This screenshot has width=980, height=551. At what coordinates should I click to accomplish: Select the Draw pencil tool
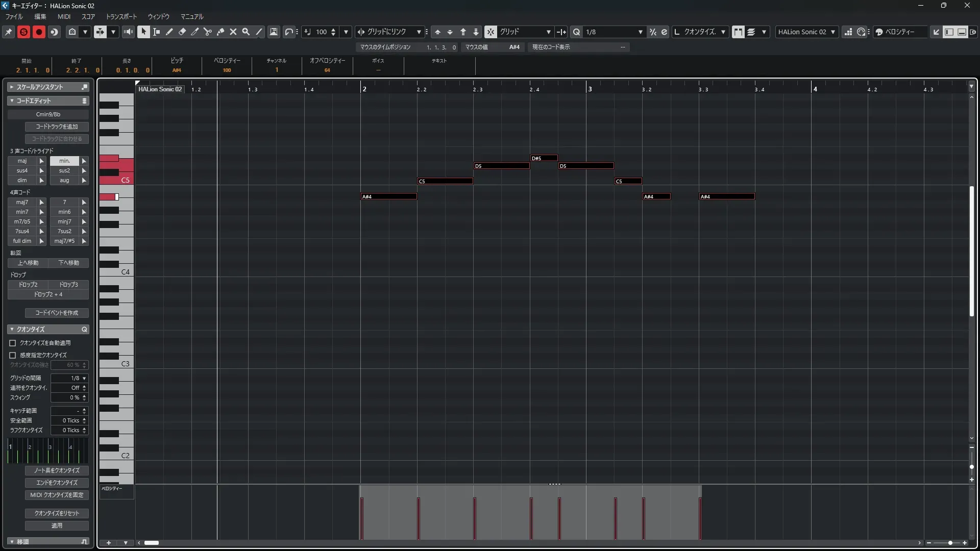pyautogui.click(x=169, y=32)
